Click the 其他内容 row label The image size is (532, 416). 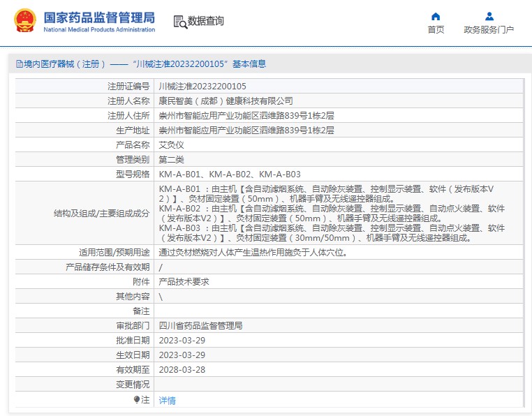click(x=133, y=296)
